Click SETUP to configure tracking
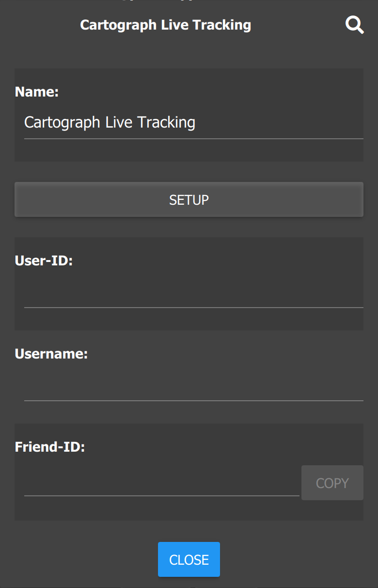The width and height of the screenshot is (378, 588). [189, 199]
